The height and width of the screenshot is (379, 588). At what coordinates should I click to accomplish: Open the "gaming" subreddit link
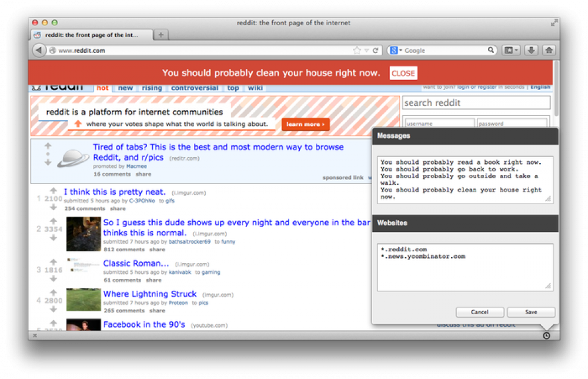(x=211, y=272)
